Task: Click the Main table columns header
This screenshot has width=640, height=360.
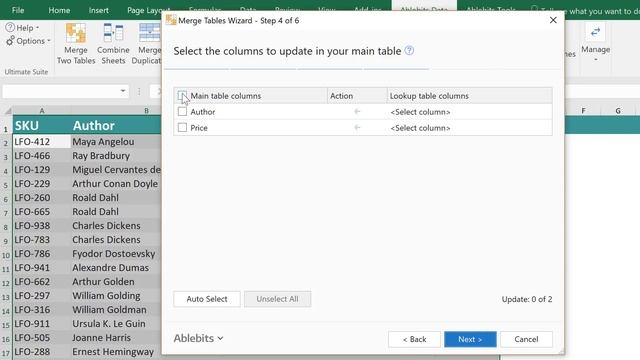Action: [x=225, y=96]
